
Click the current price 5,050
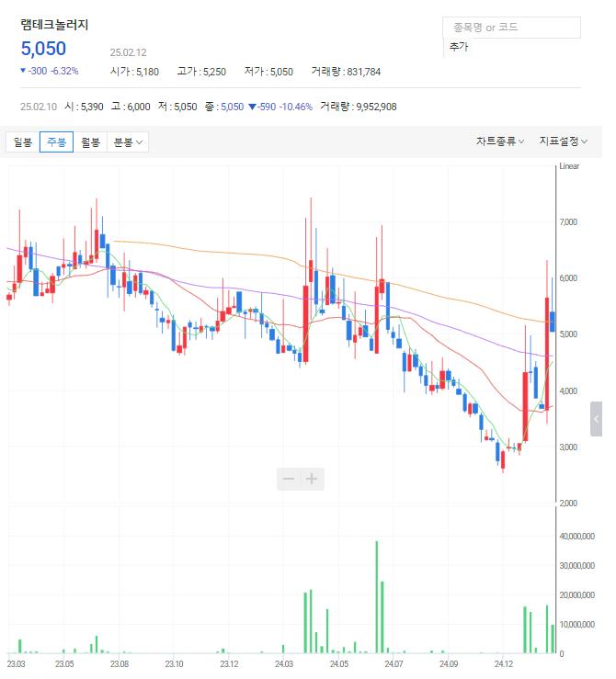pyautogui.click(x=43, y=49)
